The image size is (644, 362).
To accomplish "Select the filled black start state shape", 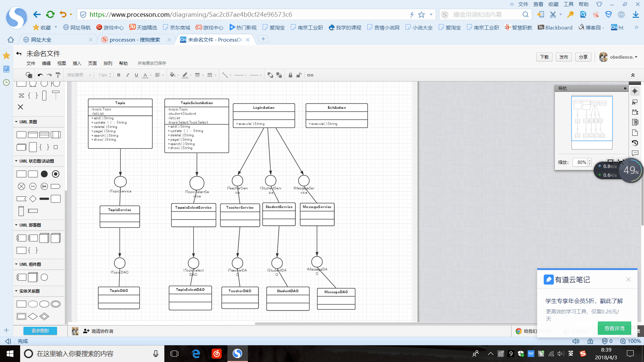I will (x=44, y=174).
